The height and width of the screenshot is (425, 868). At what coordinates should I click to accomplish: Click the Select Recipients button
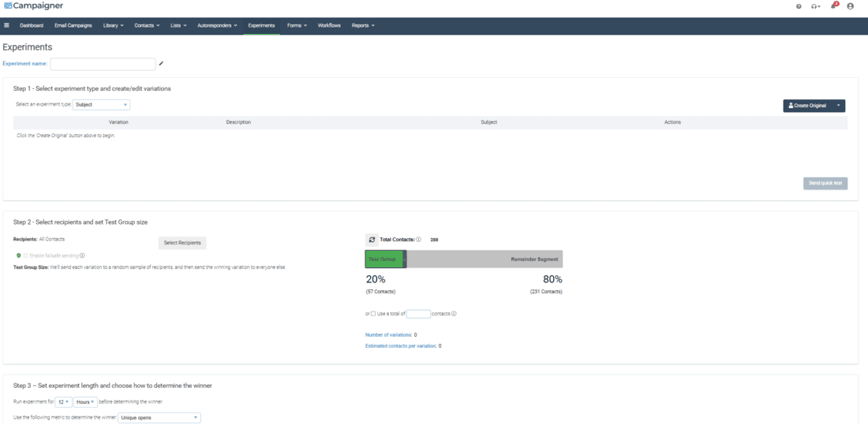pyautogui.click(x=182, y=243)
